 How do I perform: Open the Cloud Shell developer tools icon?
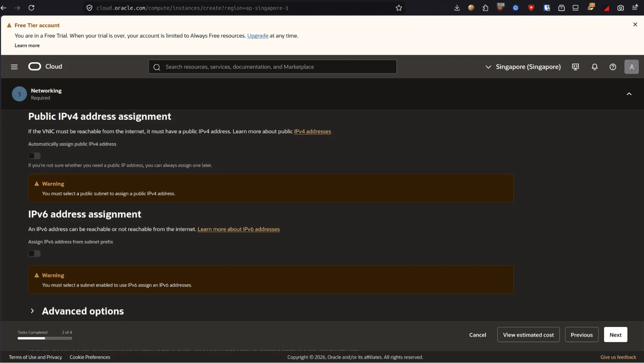(575, 67)
